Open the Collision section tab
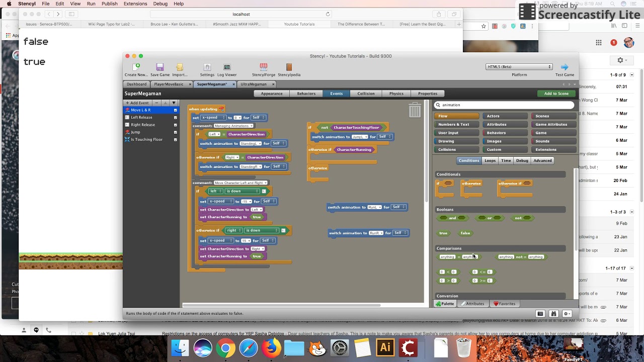644x362 pixels. coord(366,94)
